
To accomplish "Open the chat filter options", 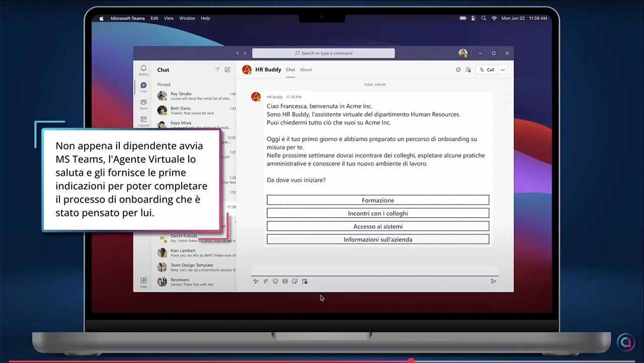I will click(217, 69).
